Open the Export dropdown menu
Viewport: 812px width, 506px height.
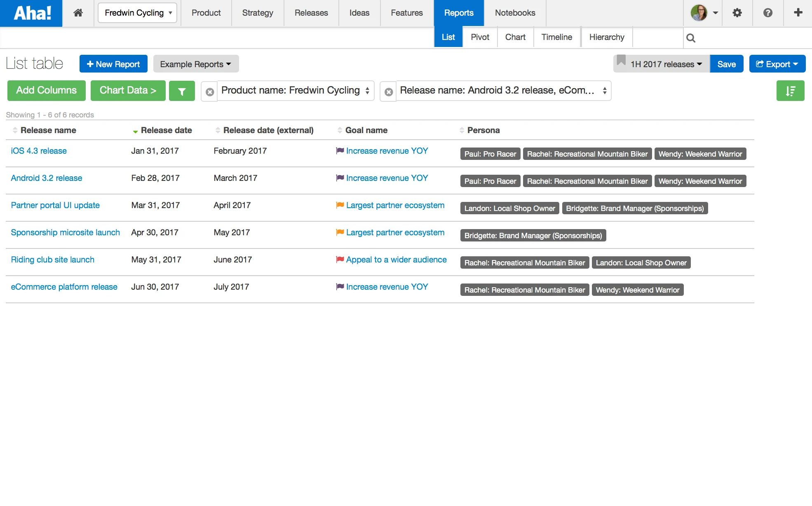click(x=777, y=64)
